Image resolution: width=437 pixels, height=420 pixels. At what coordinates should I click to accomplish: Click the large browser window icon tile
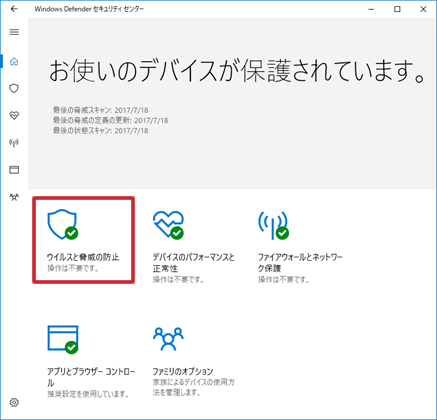(63, 339)
